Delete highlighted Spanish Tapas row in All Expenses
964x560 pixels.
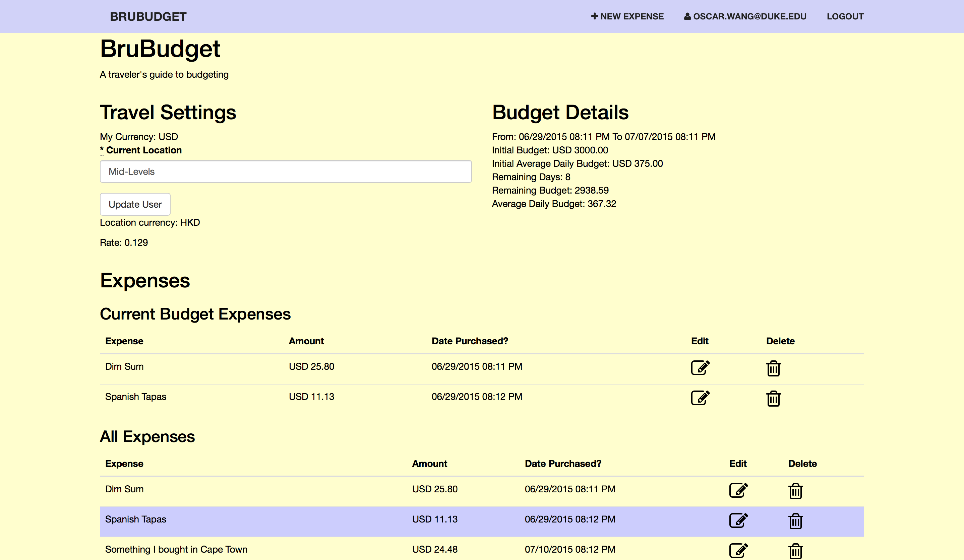coord(795,521)
